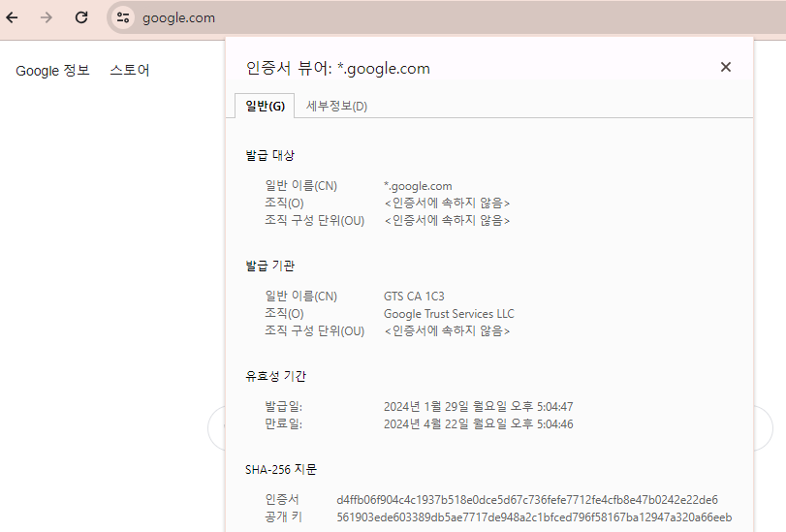Click the 인증서 fingerprint label

tap(282, 499)
